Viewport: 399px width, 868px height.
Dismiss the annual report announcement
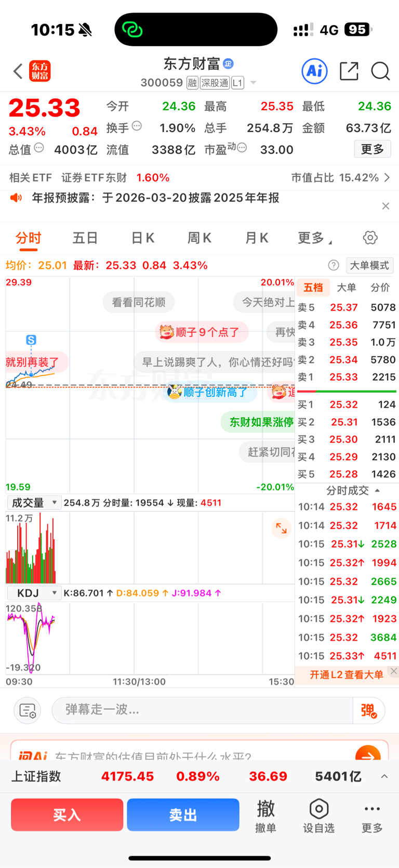(385, 206)
